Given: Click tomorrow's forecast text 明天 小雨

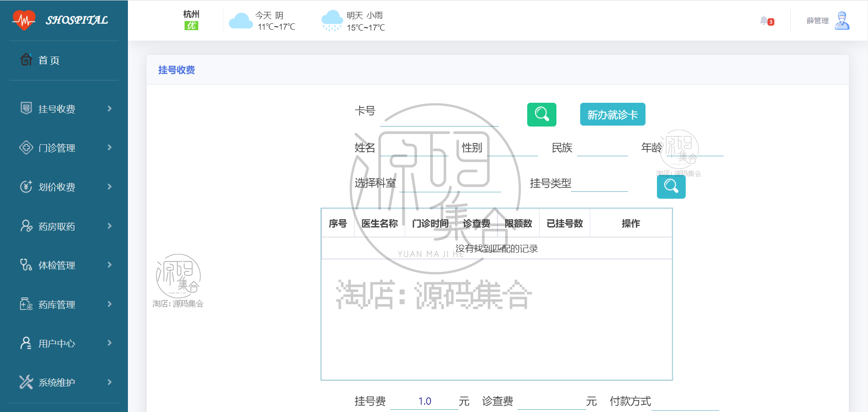Looking at the screenshot, I should tap(365, 16).
